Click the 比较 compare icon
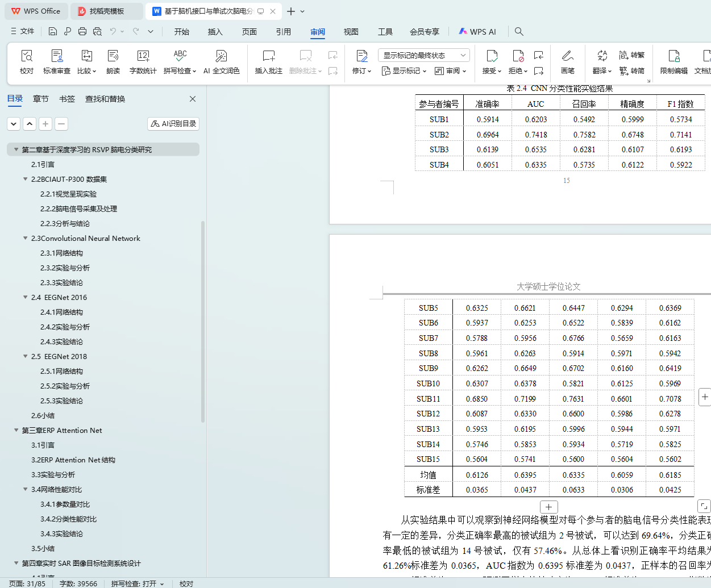711x588 pixels. 86,56
